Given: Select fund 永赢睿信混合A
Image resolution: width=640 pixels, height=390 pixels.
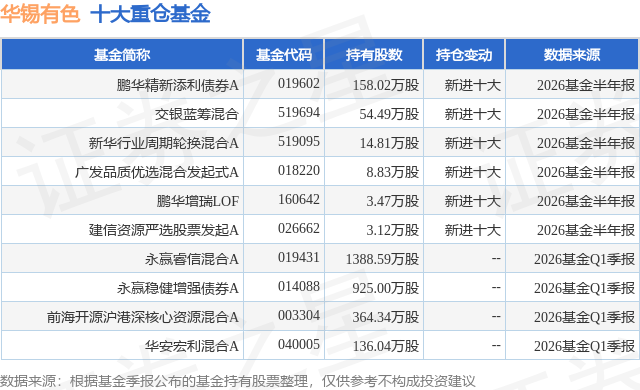Looking at the screenshot, I should (192, 259).
